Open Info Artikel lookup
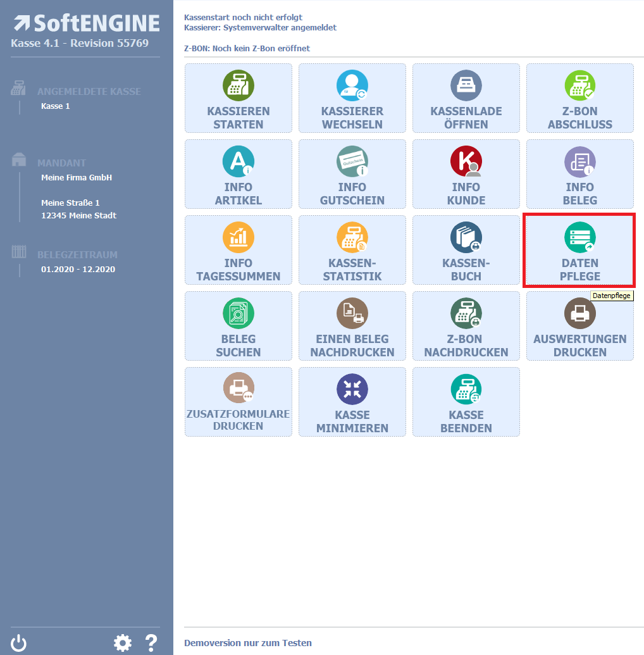Image resolution: width=644 pixels, height=655 pixels. [x=238, y=174]
